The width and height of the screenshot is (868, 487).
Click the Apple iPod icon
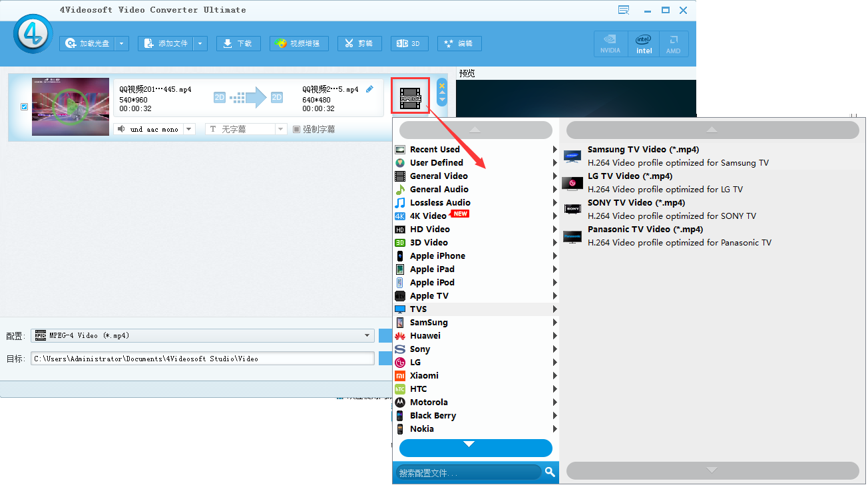[x=400, y=283]
